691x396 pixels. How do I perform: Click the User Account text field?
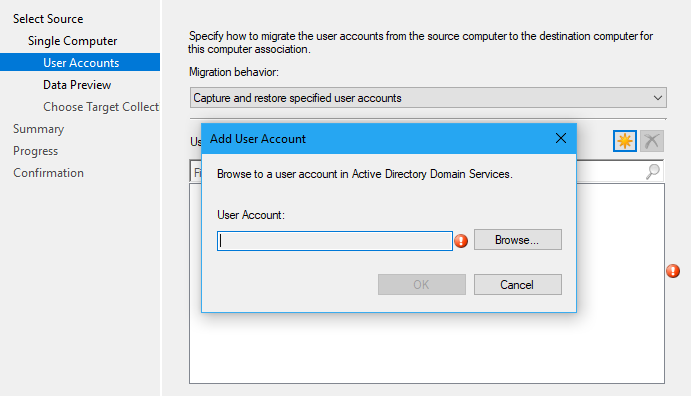click(335, 241)
